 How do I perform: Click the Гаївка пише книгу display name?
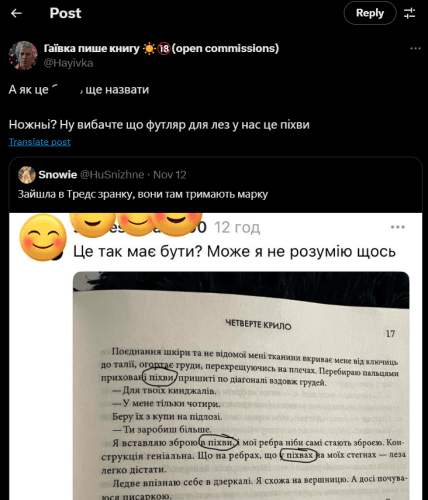coord(92,48)
